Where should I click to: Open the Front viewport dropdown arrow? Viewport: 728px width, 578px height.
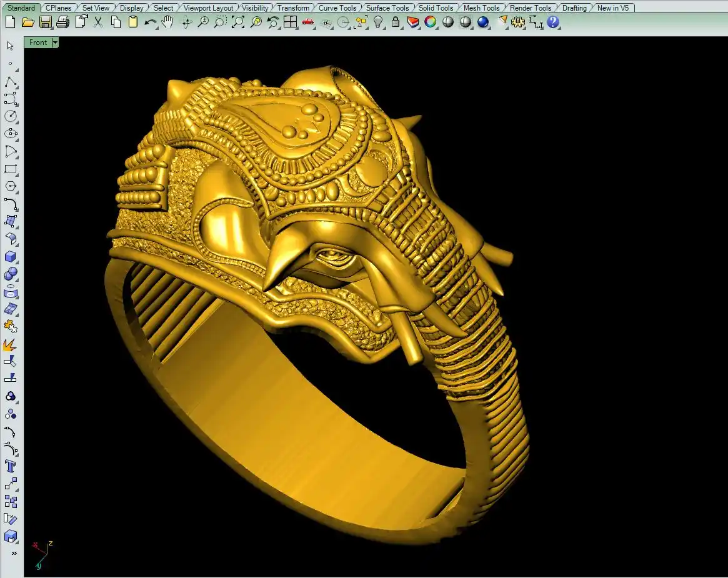(55, 42)
